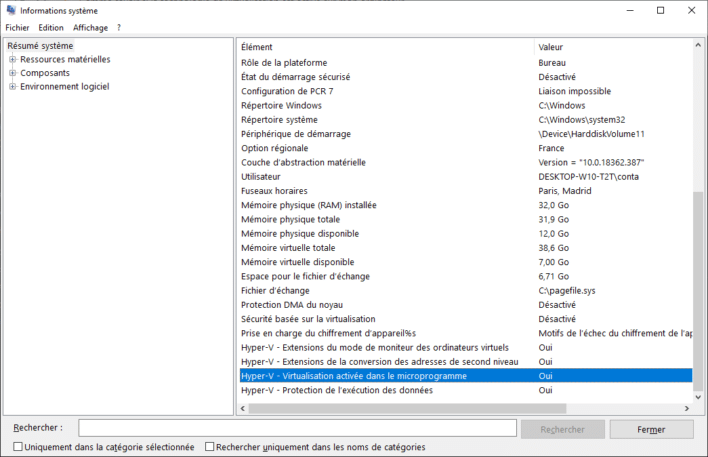Expand the Ressources matérielles tree node

coord(12,59)
